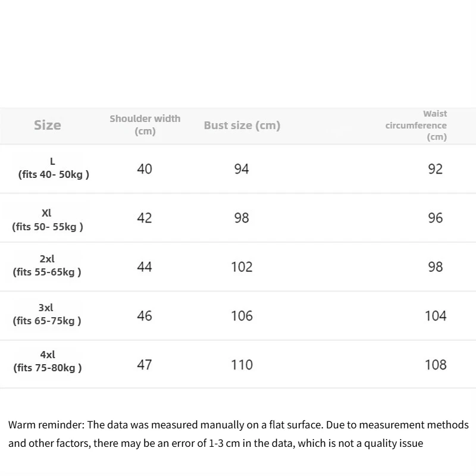The width and height of the screenshot is (476, 476).
Task: Select the 4xl (fits 75-80kg) size label
Action: (x=48, y=361)
